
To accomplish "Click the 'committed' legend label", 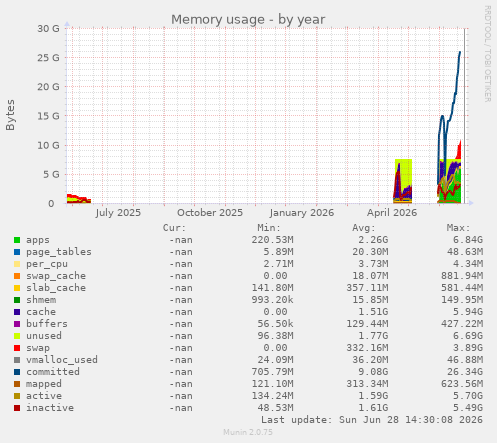I will (53, 372).
